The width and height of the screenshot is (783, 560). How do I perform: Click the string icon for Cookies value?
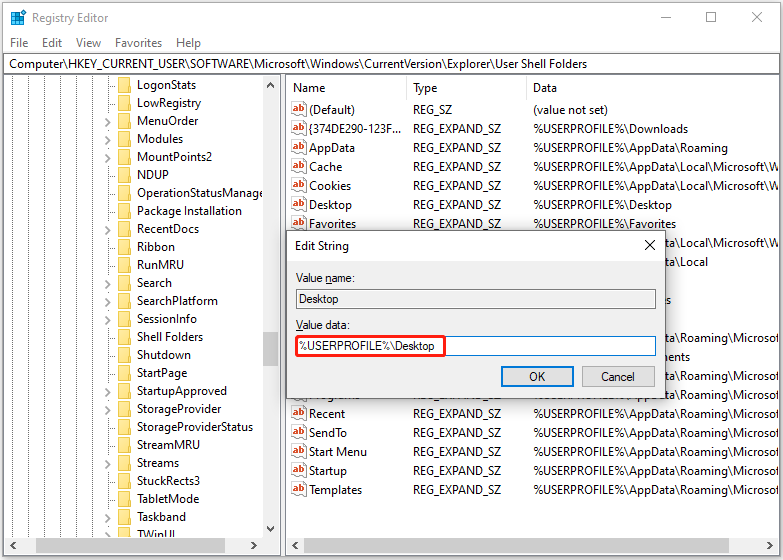coord(299,185)
